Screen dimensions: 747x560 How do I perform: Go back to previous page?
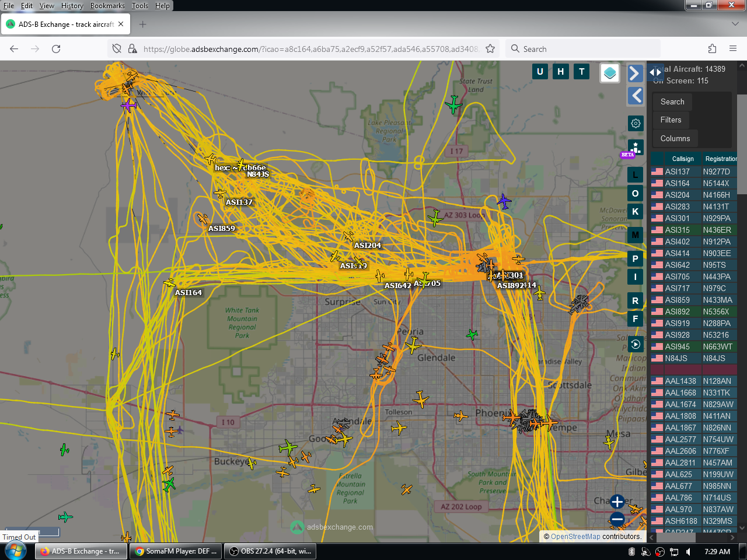point(14,49)
